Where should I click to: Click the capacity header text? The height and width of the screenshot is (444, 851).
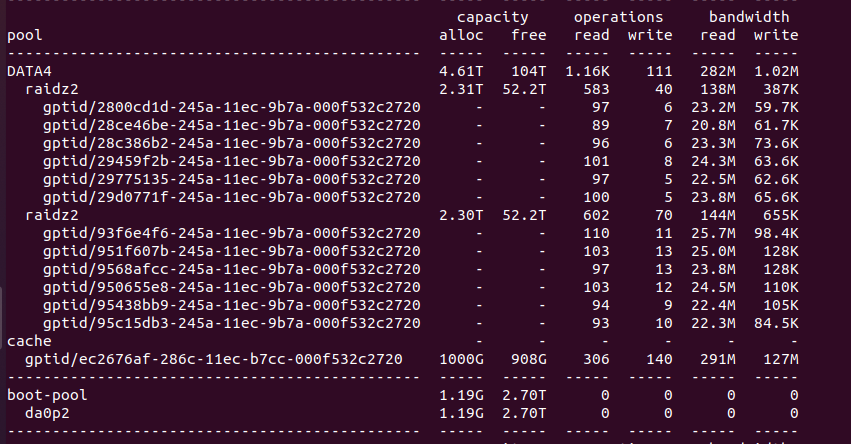click(493, 17)
